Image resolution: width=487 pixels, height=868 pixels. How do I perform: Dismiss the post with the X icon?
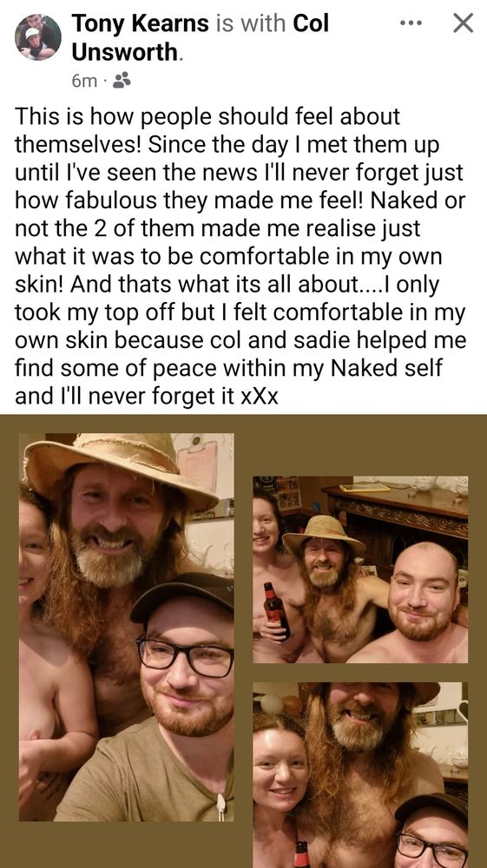(464, 23)
